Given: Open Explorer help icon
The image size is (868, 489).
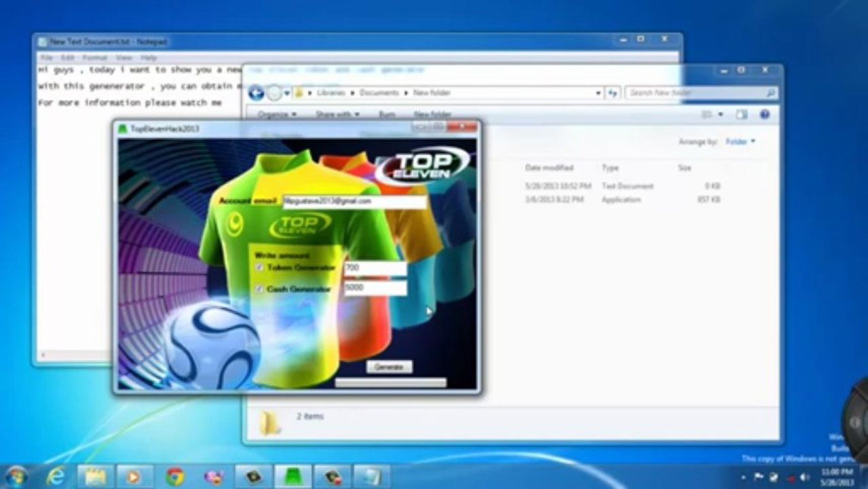Looking at the screenshot, I should point(765,115).
